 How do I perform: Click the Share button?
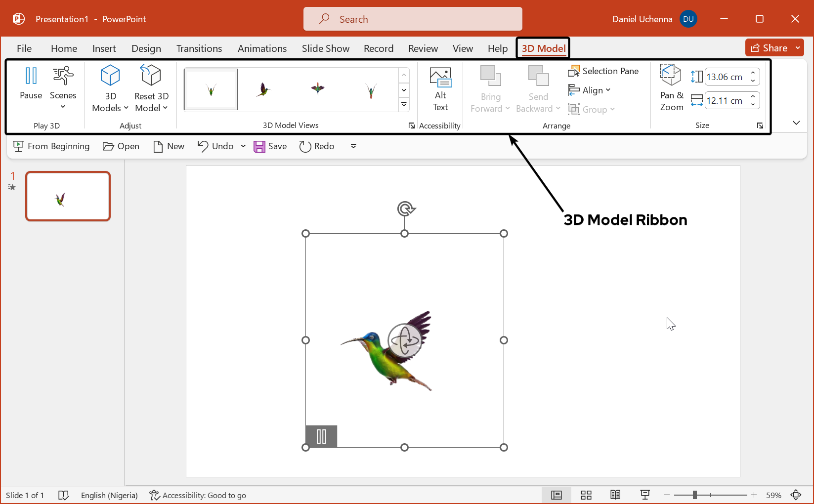click(769, 47)
